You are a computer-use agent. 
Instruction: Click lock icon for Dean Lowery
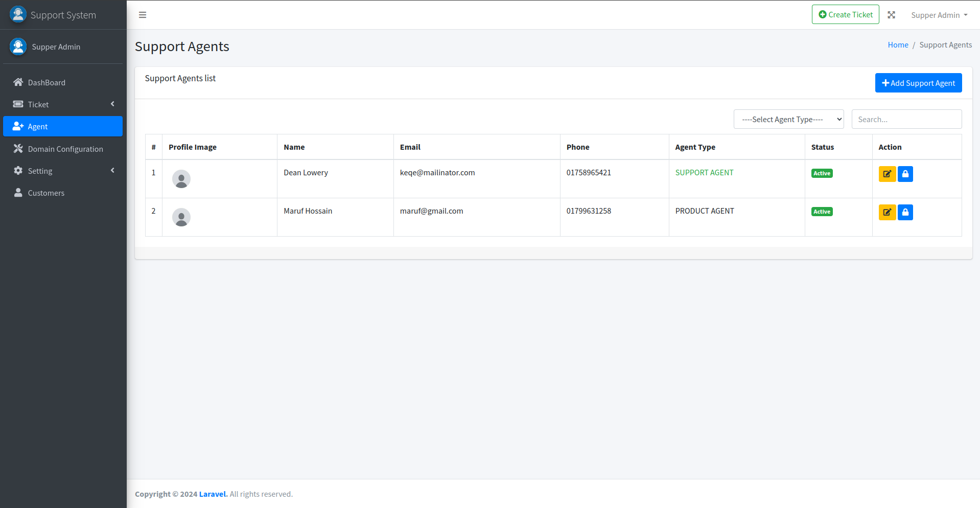905,174
